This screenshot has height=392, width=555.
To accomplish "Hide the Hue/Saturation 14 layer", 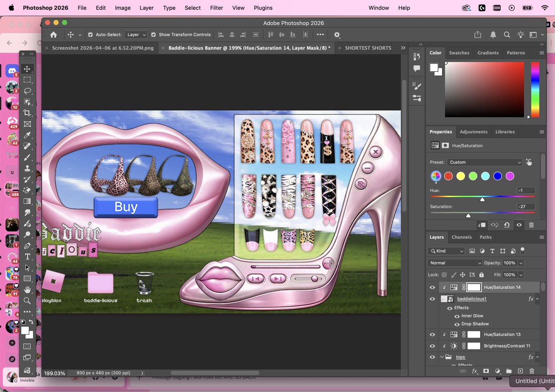I will 432,287.
